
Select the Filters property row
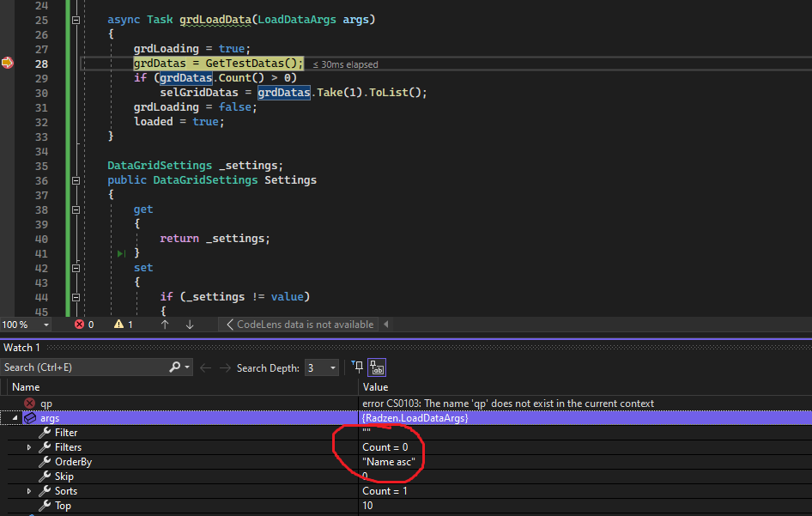tap(406, 447)
